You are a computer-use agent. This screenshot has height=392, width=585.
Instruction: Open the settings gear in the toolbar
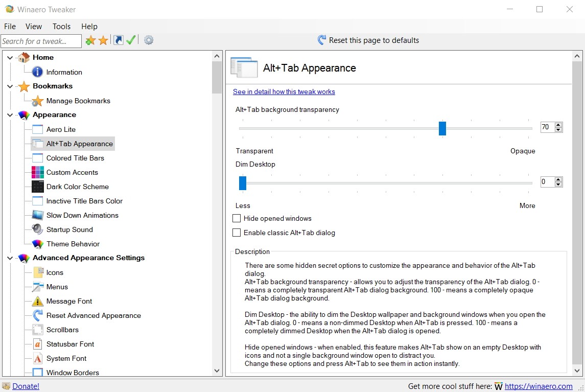pyautogui.click(x=148, y=39)
